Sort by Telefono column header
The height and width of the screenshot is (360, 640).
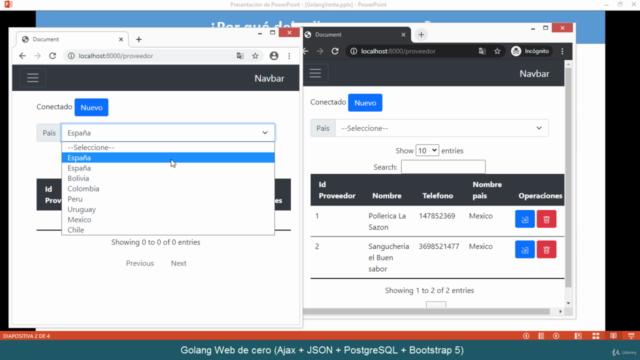click(438, 196)
